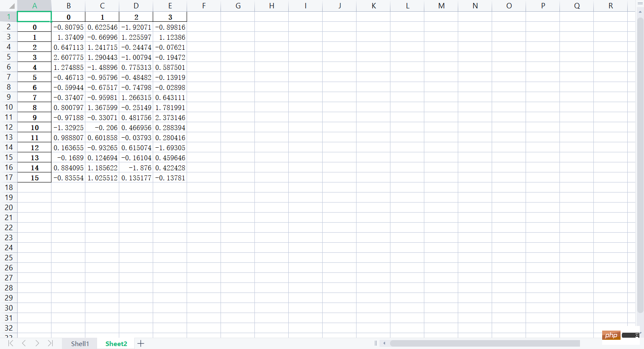Go to previous sheet using arrow
The height and width of the screenshot is (349, 644).
[x=24, y=343]
